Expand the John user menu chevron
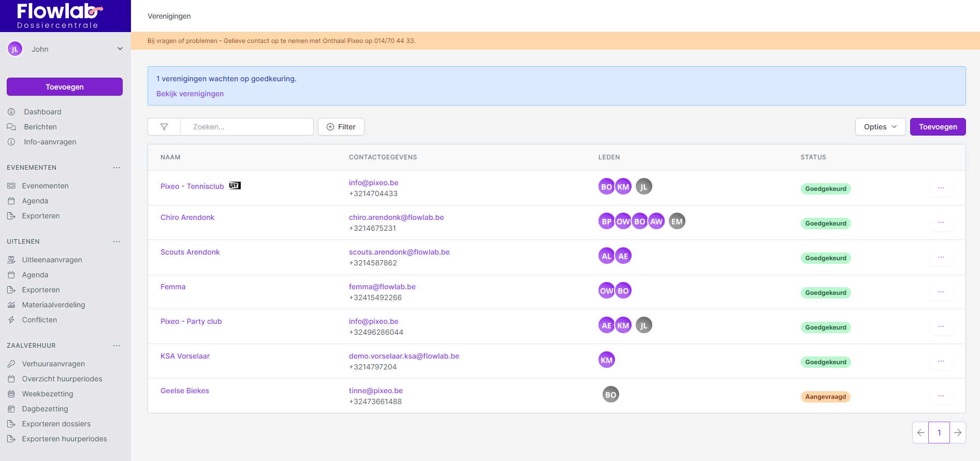This screenshot has height=461, width=980. tap(120, 49)
